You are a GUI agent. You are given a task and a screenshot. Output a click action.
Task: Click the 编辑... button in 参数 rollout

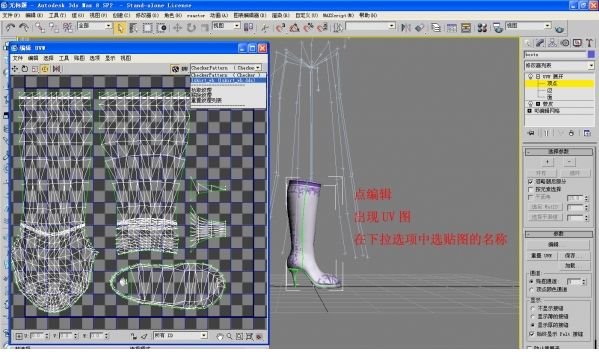pos(559,244)
